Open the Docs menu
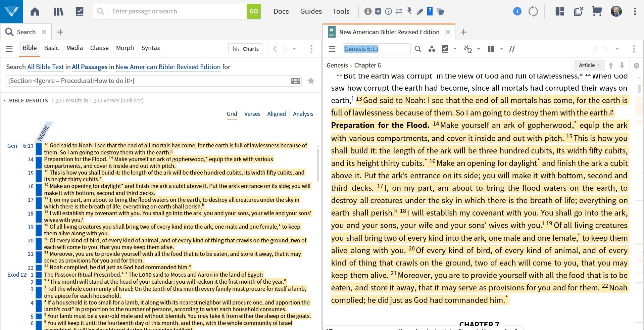The width and height of the screenshot is (644, 330). [x=281, y=11]
